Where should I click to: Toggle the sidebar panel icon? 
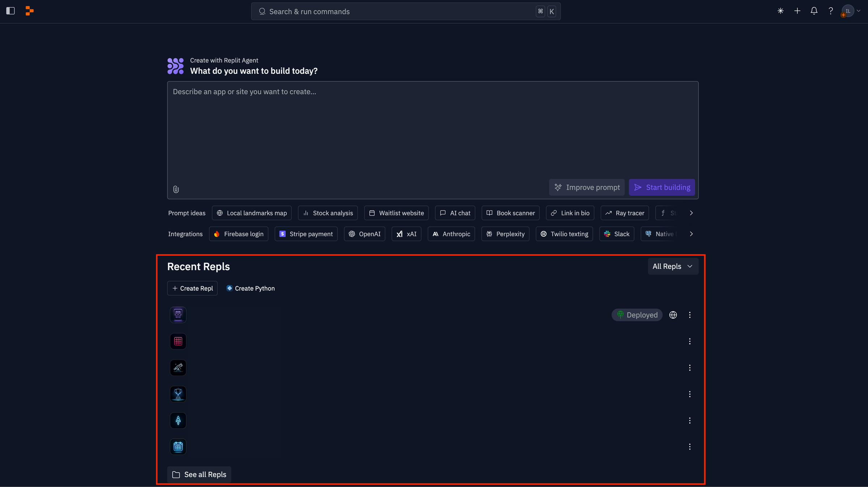[x=10, y=11]
